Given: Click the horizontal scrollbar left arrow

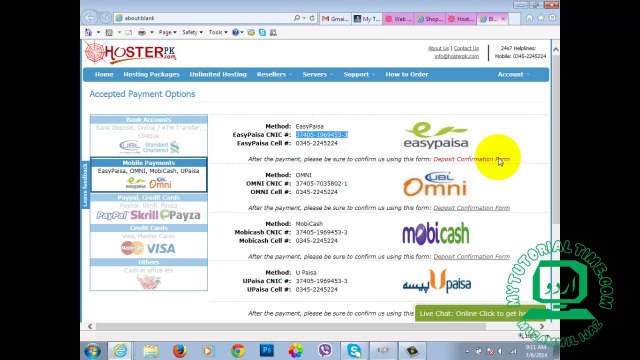Looking at the screenshot, I should tap(90, 327).
